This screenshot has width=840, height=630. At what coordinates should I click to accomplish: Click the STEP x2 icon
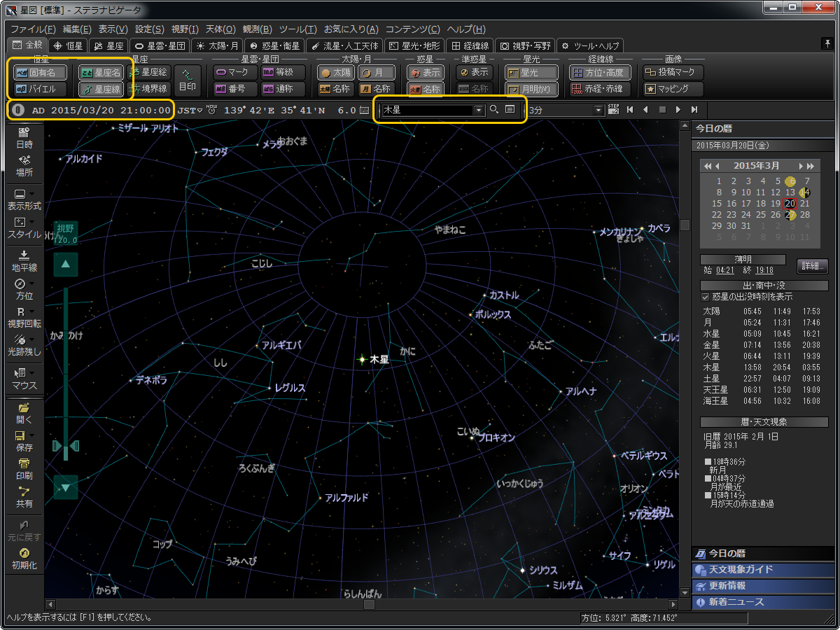614,110
